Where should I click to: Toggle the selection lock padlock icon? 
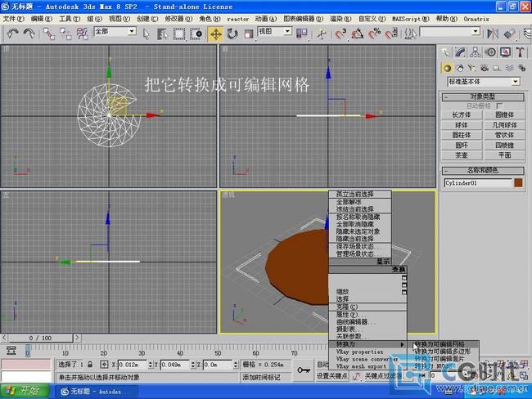pyautogui.click(x=90, y=365)
